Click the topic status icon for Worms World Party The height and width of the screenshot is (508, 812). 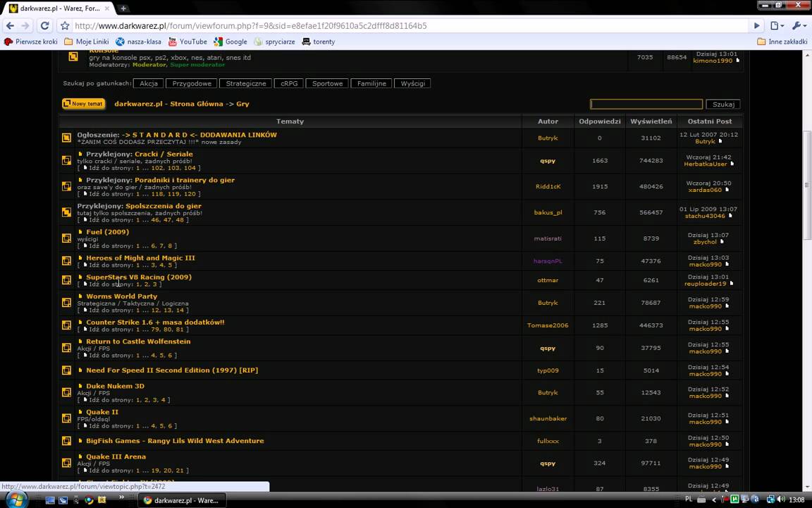pos(67,303)
